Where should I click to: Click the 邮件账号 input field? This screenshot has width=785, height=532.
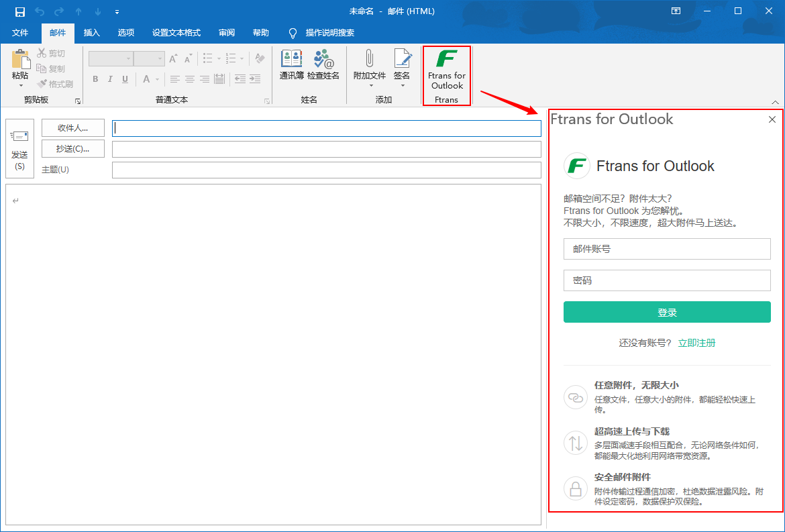(667, 249)
